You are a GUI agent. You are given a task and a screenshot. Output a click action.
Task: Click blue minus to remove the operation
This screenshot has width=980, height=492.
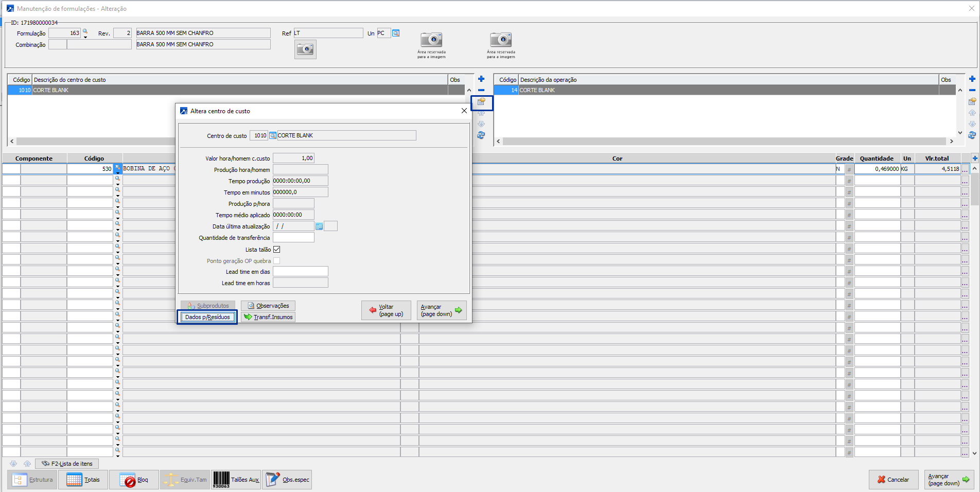(972, 90)
